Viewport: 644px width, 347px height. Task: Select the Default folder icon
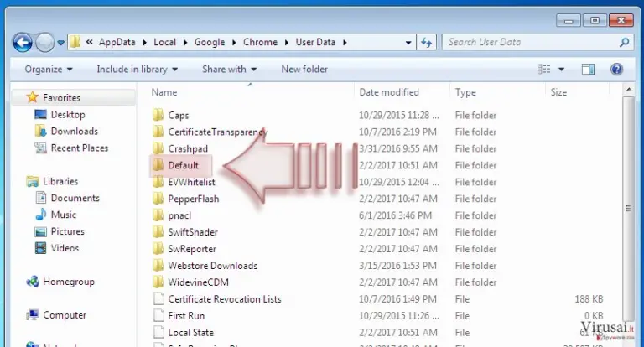point(158,165)
